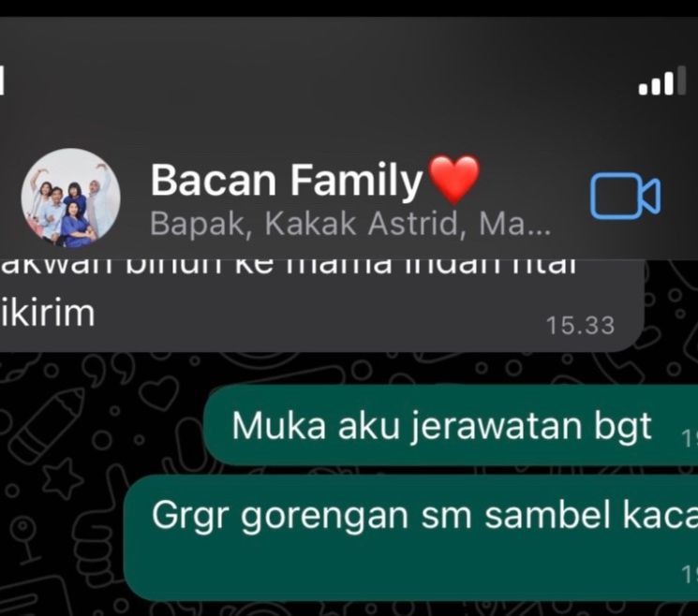698x616 pixels.
Task: Tap the red heart emoji in title
Action: pyautogui.click(x=453, y=179)
